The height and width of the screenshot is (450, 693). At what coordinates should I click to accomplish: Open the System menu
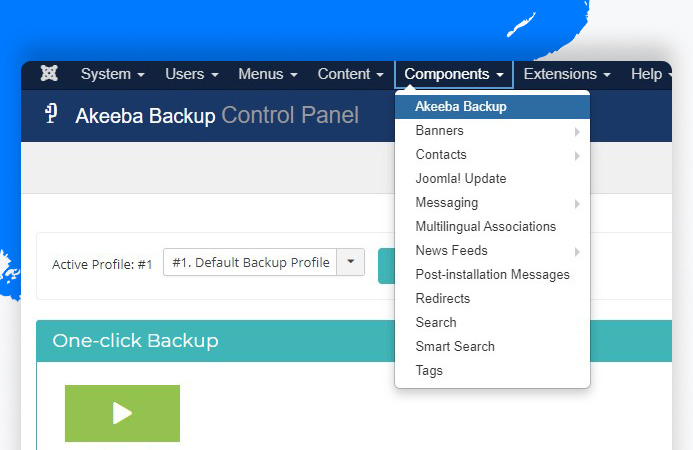click(x=113, y=74)
